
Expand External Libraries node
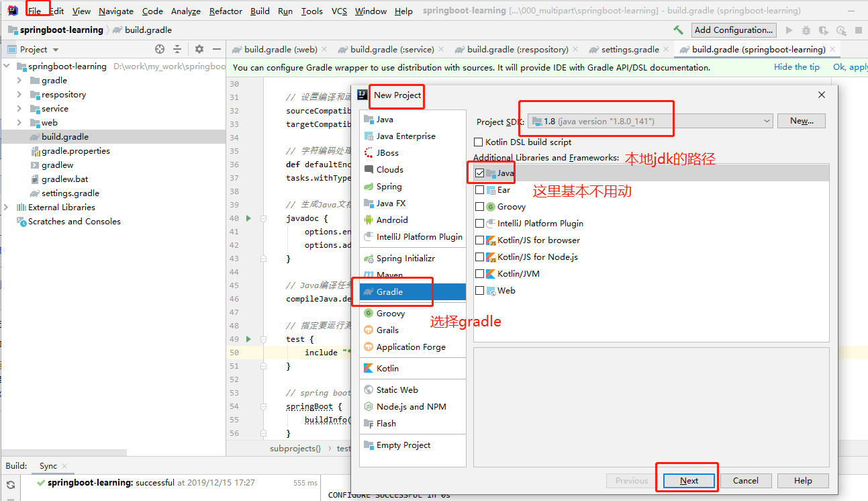click(7, 208)
